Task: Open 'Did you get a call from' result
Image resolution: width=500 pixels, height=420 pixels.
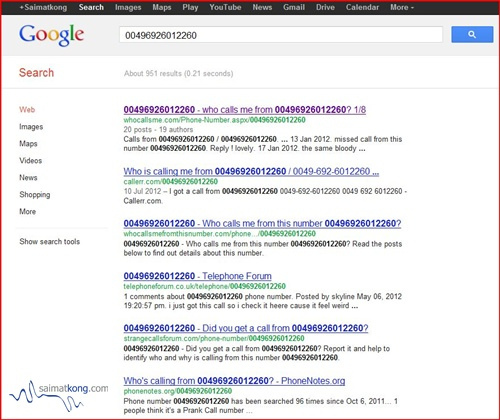Action: pyautogui.click(x=246, y=328)
